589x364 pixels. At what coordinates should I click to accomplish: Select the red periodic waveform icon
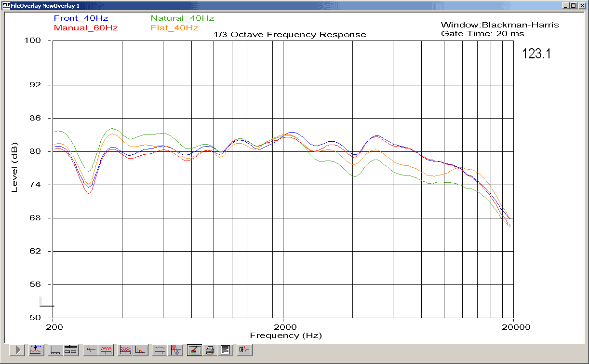click(106, 350)
